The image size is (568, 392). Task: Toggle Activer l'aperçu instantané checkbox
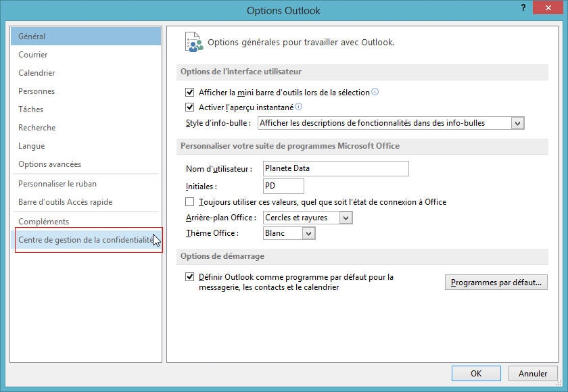(189, 107)
